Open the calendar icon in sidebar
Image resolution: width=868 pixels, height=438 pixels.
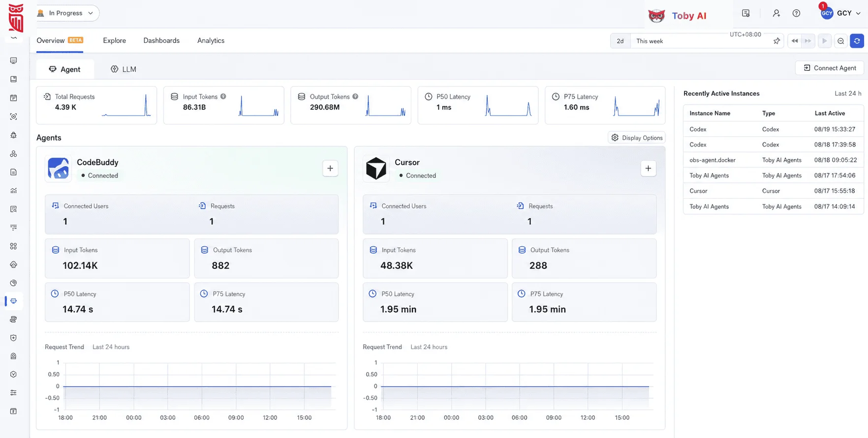[x=14, y=98]
